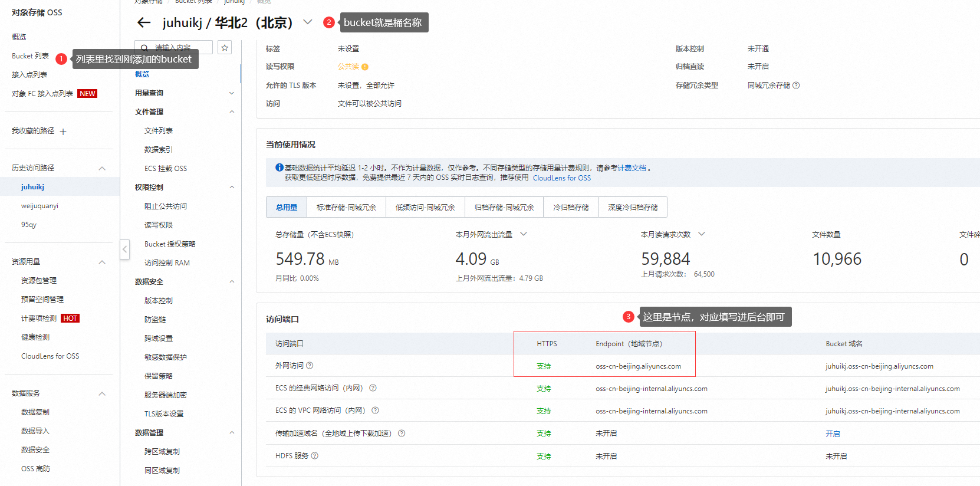The width and height of the screenshot is (980, 486).
Task: Click the 公共读 permission link
Action: point(348,67)
